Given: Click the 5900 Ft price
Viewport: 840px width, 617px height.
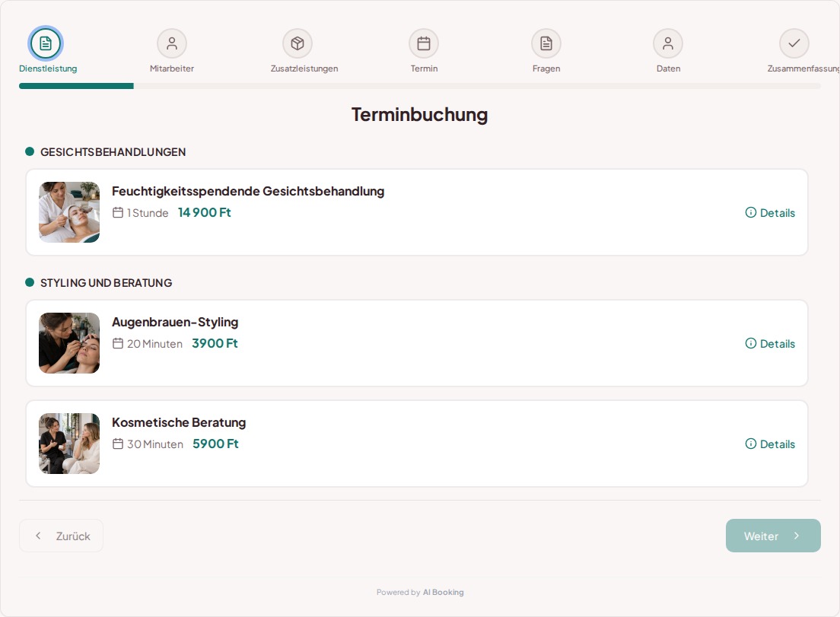Looking at the screenshot, I should (x=215, y=444).
